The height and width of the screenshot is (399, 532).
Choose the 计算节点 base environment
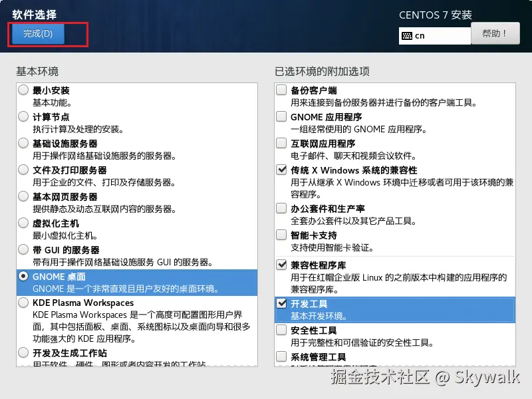(23, 116)
